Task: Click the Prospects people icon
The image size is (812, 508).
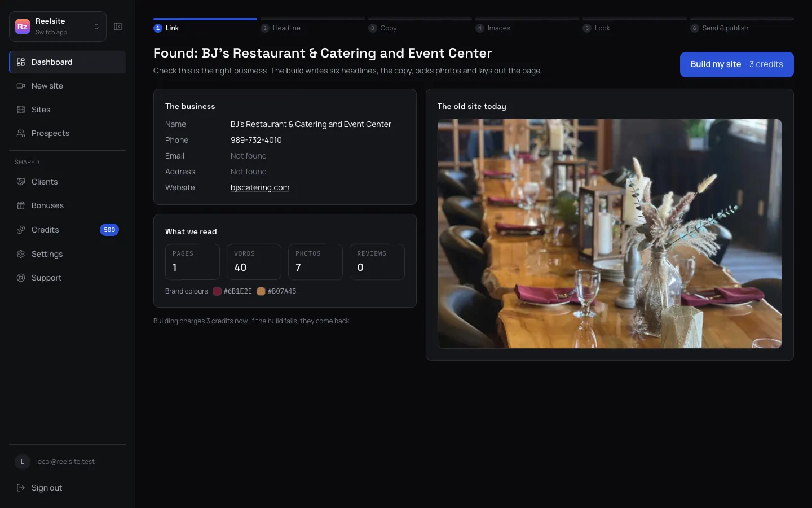Action: pyautogui.click(x=21, y=133)
